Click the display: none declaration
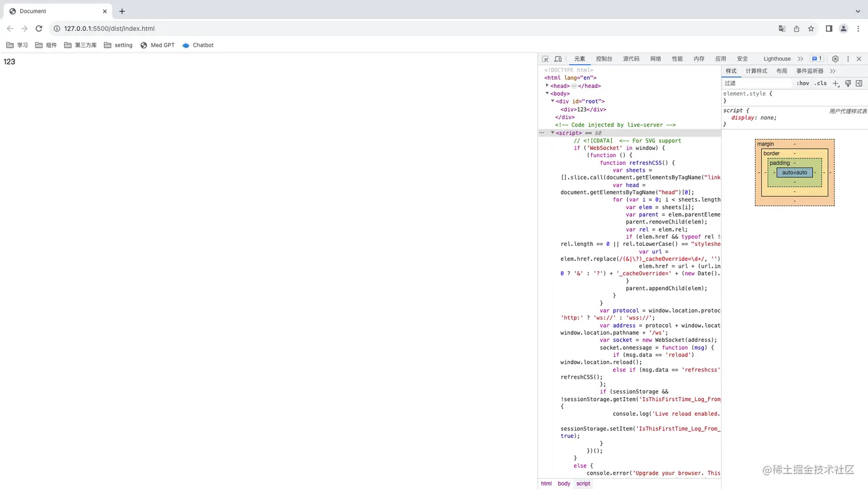The image size is (868, 489). click(754, 118)
